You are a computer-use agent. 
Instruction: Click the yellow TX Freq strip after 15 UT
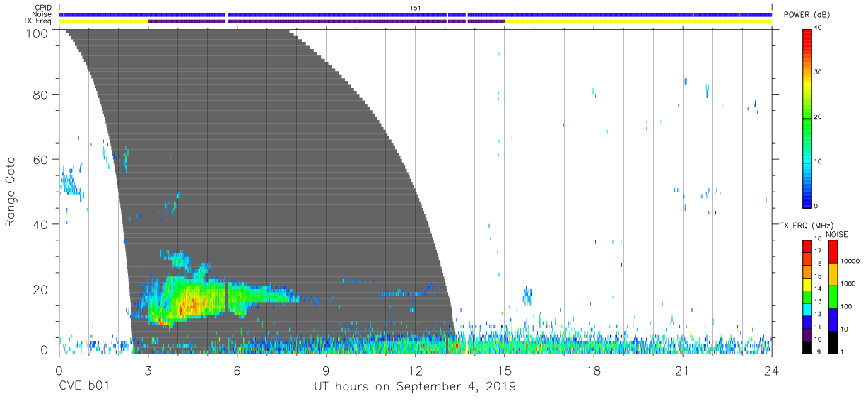coord(638,21)
